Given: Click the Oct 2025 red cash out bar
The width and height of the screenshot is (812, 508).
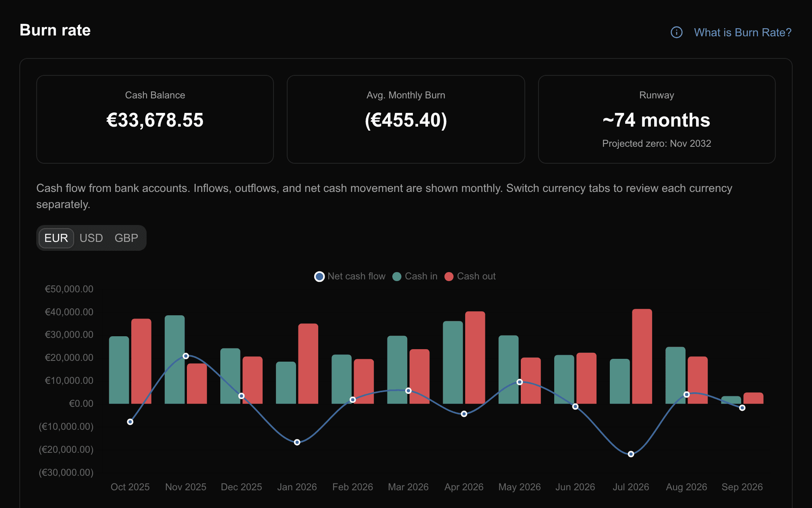Looking at the screenshot, I should [x=141, y=361].
